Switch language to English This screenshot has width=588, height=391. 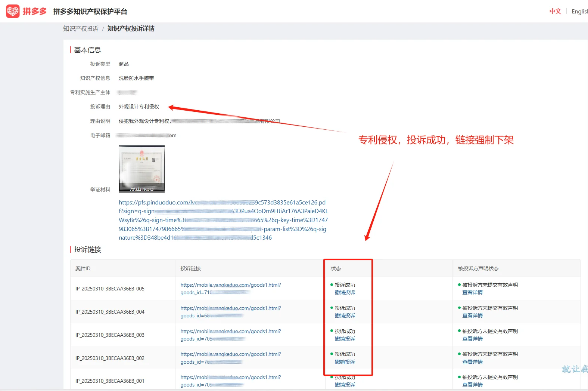(x=580, y=12)
